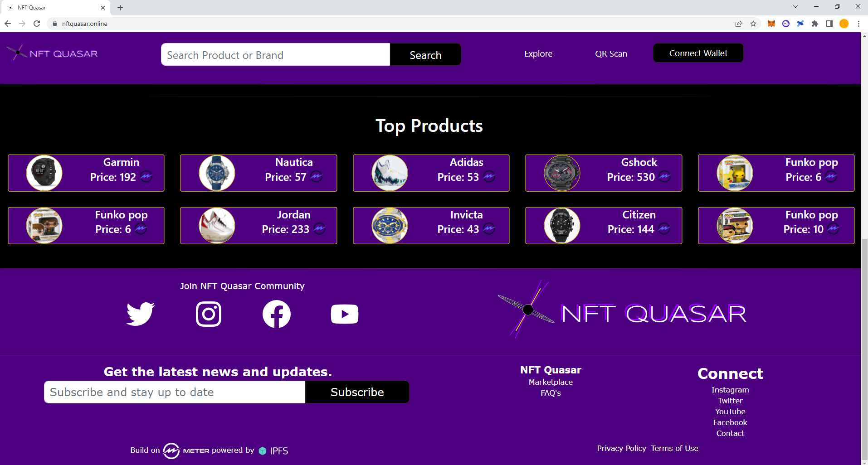Open Funko pop priced 6 bottom row
This screenshot has height=465, width=868.
pos(44,226)
